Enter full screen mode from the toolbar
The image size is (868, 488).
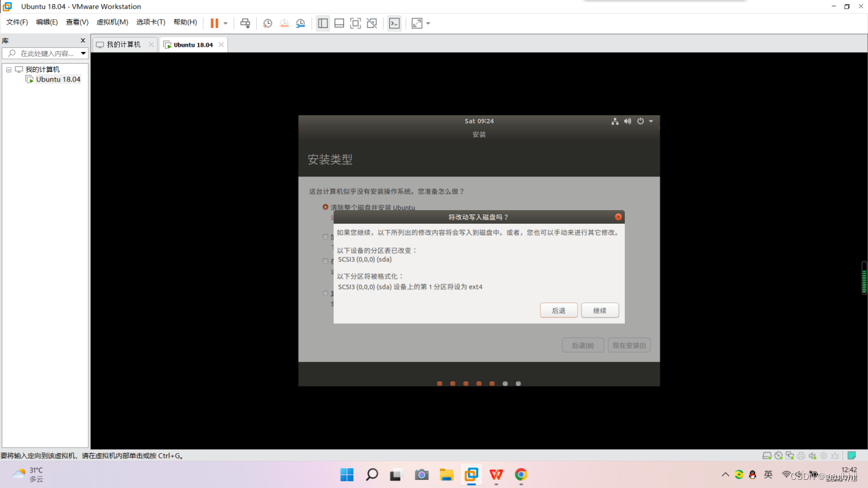(356, 23)
